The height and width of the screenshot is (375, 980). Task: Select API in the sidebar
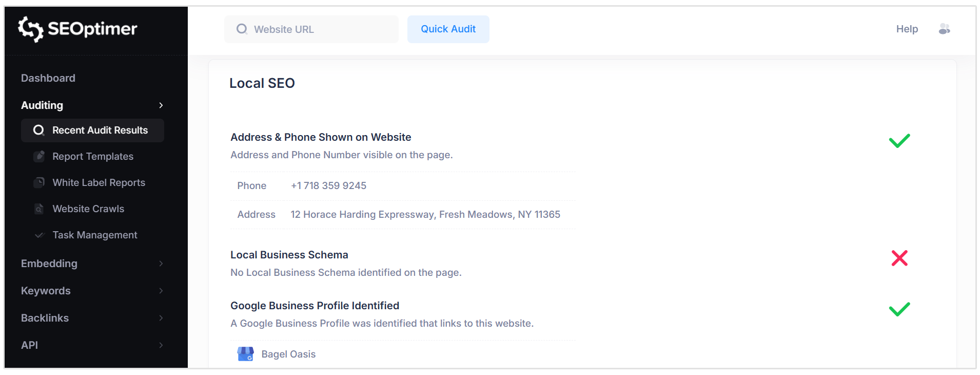click(29, 345)
